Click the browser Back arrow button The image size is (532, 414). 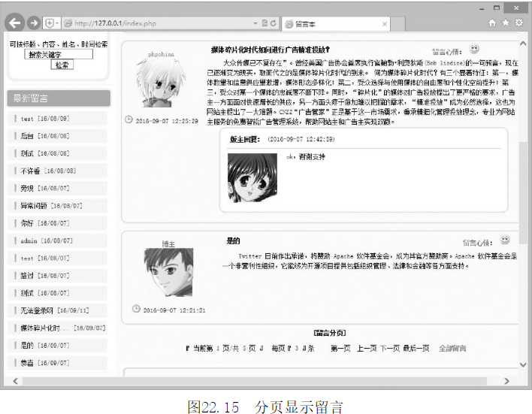point(15,23)
